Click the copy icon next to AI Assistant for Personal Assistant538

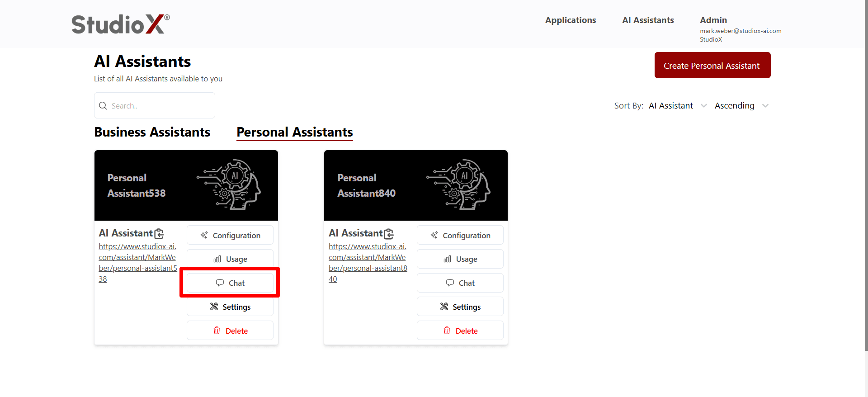(x=159, y=233)
